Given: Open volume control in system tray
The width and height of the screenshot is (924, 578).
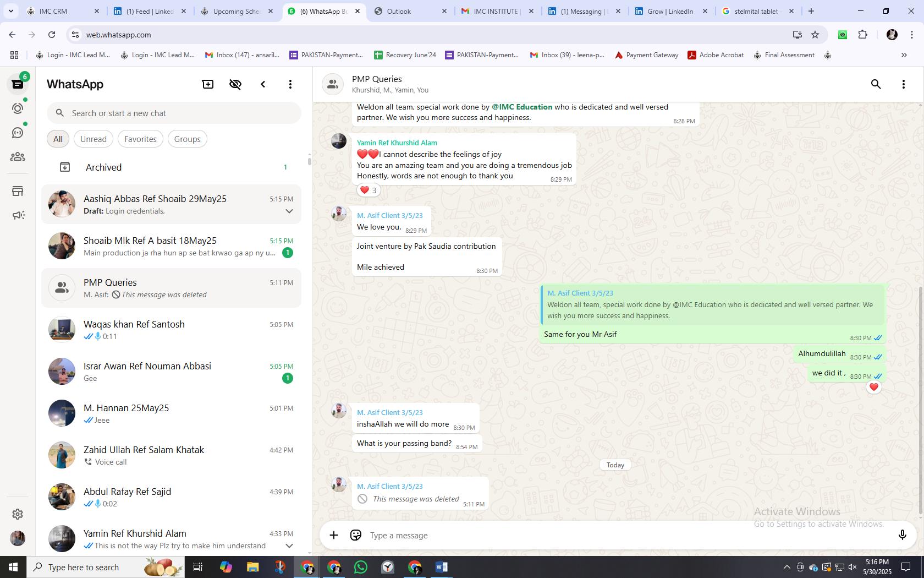Looking at the screenshot, I should pyautogui.click(x=853, y=567).
